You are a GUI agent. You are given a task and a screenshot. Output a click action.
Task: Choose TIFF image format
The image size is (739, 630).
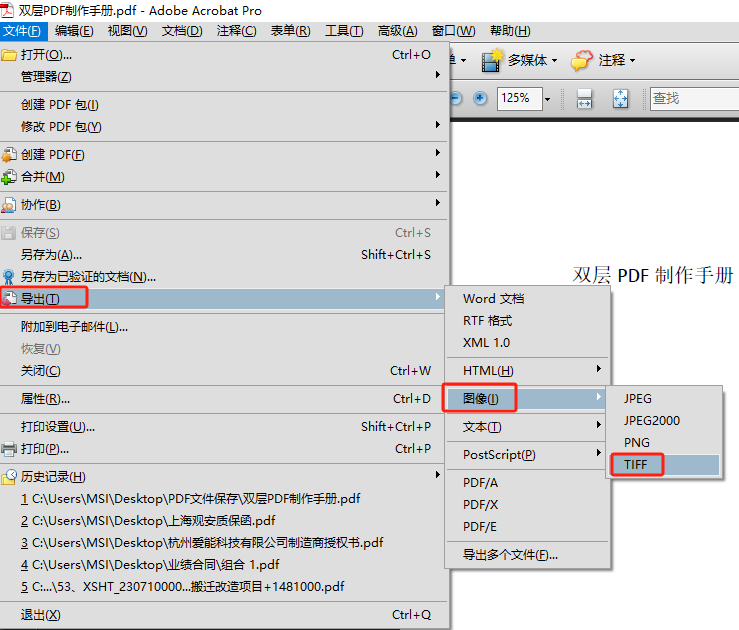pos(665,465)
